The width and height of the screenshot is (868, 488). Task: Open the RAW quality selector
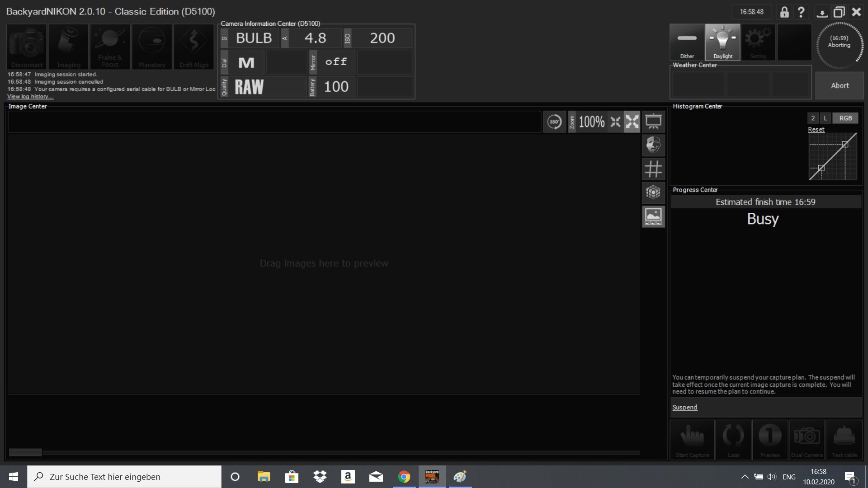pyautogui.click(x=249, y=87)
